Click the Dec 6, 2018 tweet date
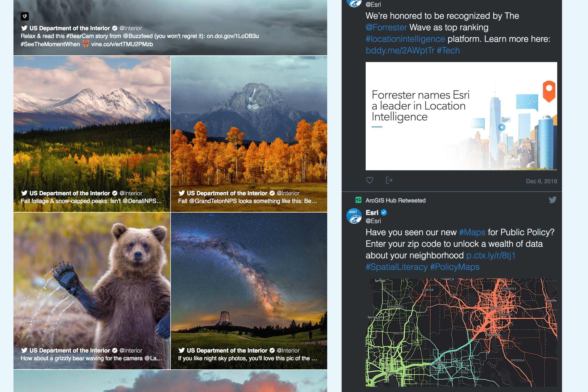 tap(541, 181)
